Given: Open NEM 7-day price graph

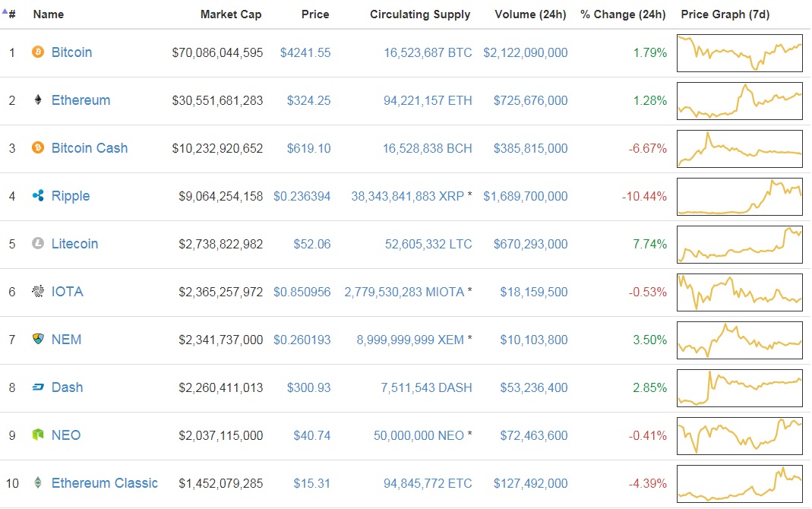Looking at the screenshot, I should tap(740, 340).
